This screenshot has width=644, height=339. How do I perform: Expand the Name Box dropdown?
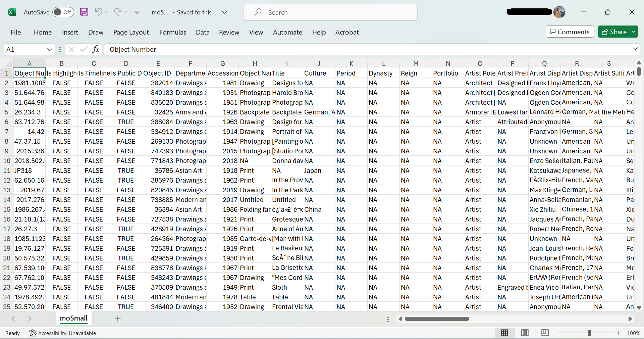(50, 49)
